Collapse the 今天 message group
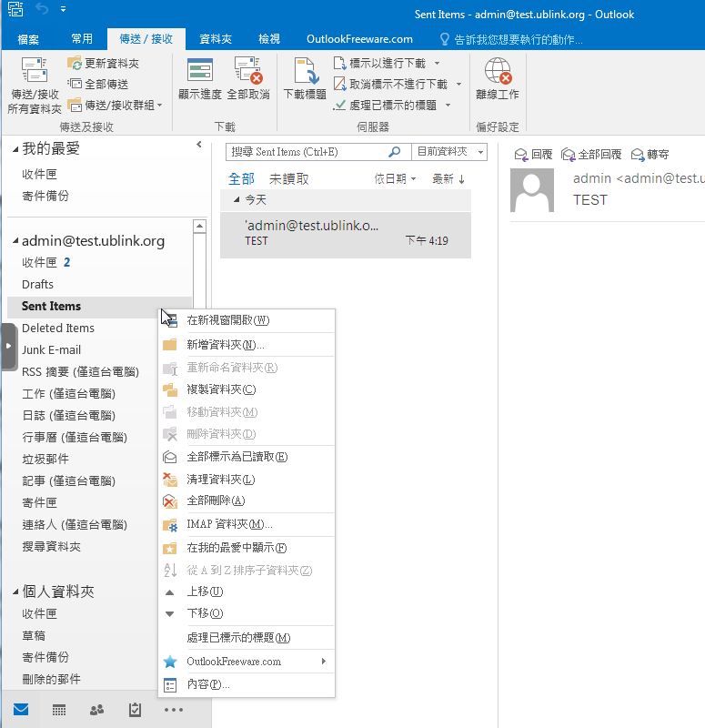705x728 pixels. click(x=237, y=200)
